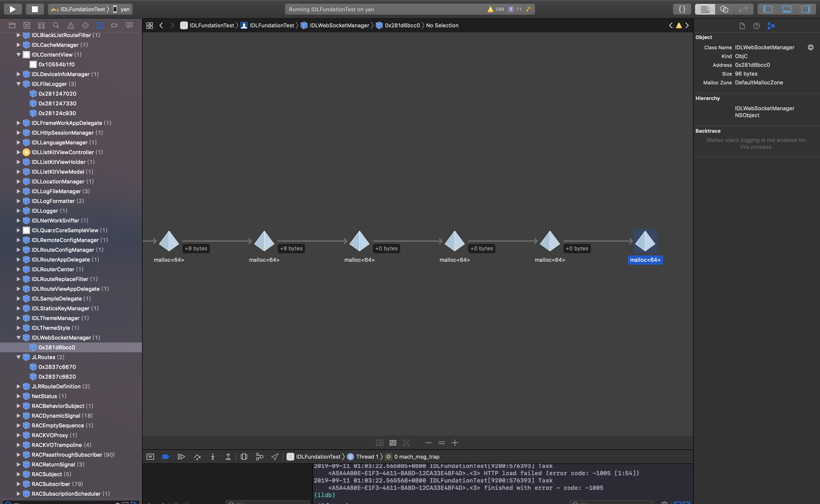Toggle the inspectors panel visibility
Viewport: 820px width, 504px height.
click(x=806, y=9)
